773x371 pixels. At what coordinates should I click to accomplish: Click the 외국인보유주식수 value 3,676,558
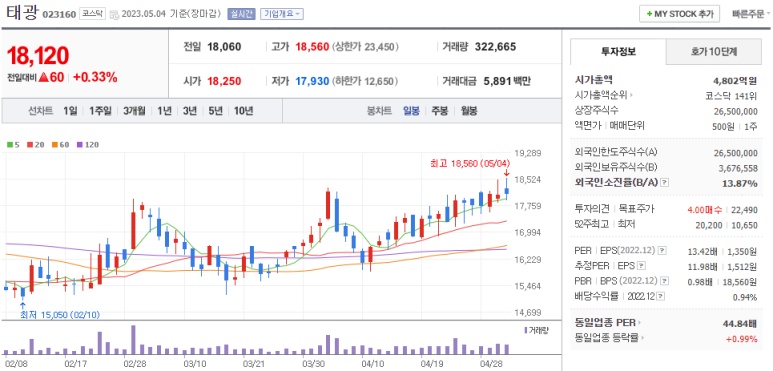pyautogui.click(x=738, y=169)
